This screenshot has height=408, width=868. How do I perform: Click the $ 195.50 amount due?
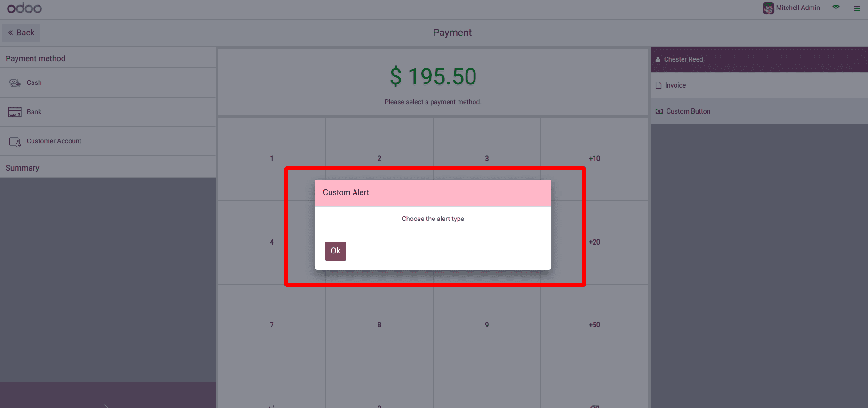[433, 77]
